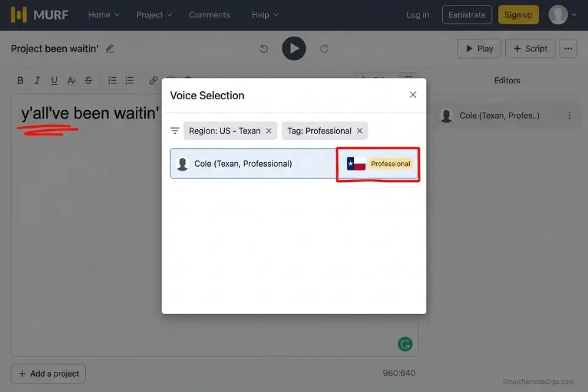588x392 pixels.
Task: Click the undo arrow icon
Action: tap(263, 48)
